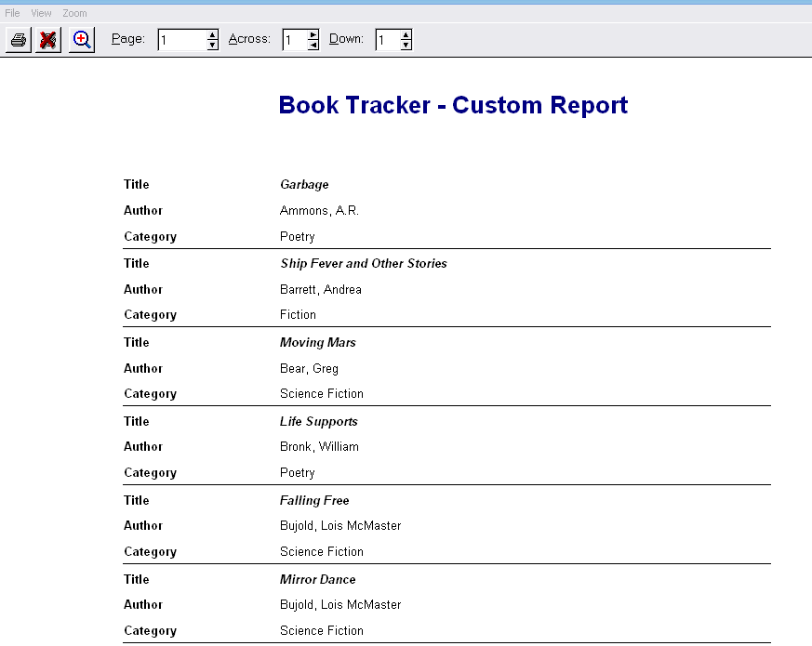812x646 pixels.
Task: Increase Across with the right arrow
Action: click(x=313, y=34)
